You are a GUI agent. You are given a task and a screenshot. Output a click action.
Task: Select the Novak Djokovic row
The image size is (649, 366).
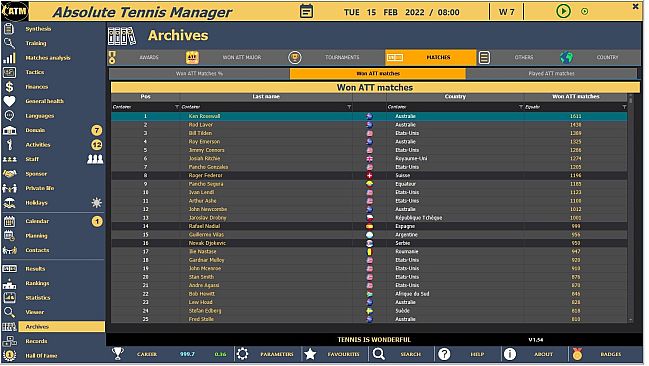pos(369,243)
